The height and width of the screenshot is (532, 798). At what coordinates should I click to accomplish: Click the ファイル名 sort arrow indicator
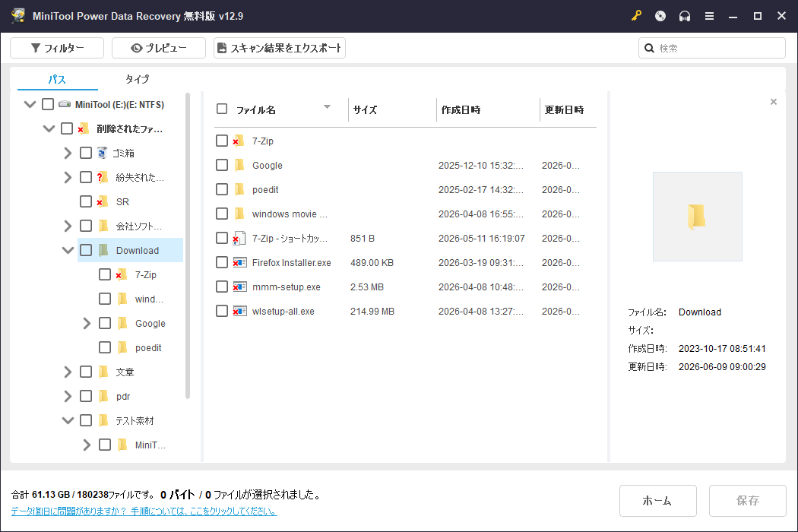coord(328,107)
